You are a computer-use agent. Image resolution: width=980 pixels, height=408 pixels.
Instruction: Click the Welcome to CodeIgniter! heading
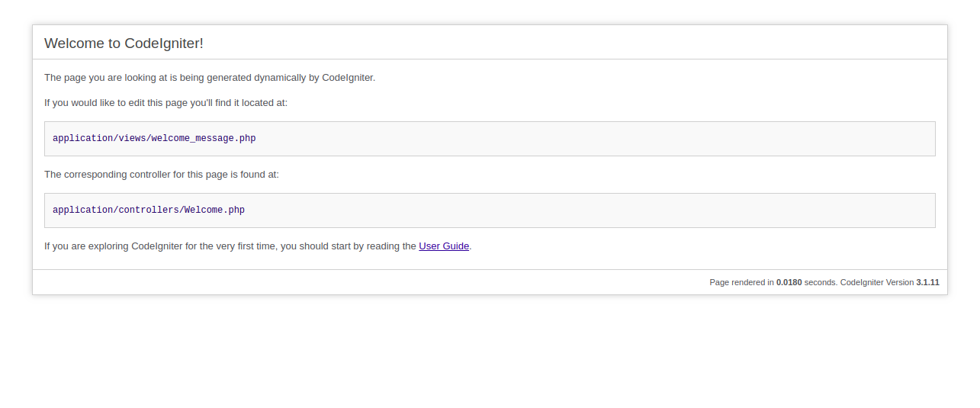(x=124, y=43)
